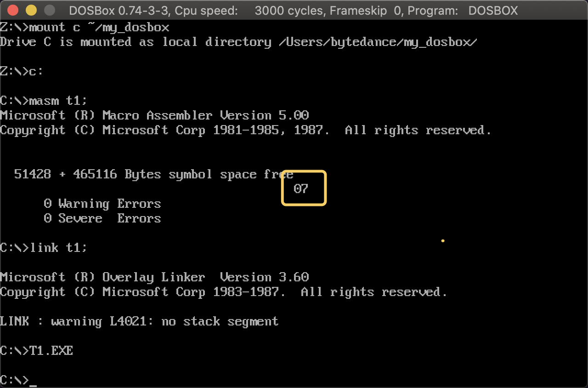This screenshot has height=388, width=588.
Task: Click the Macro Assembler Version 5.00 line
Action: pos(154,115)
